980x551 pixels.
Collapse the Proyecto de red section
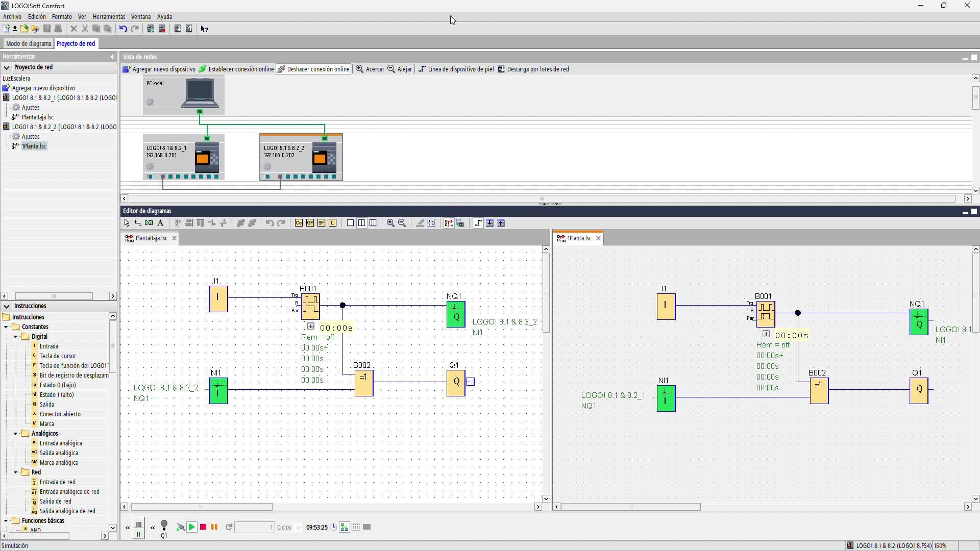pos(7,67)
